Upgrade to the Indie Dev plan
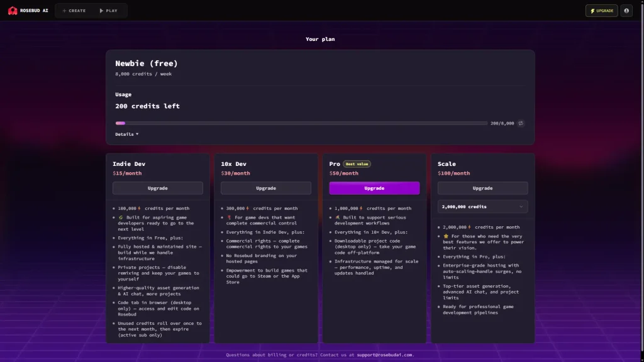This screenshot has height=362, width=644. pyautogui.click(x=158, y=188)
